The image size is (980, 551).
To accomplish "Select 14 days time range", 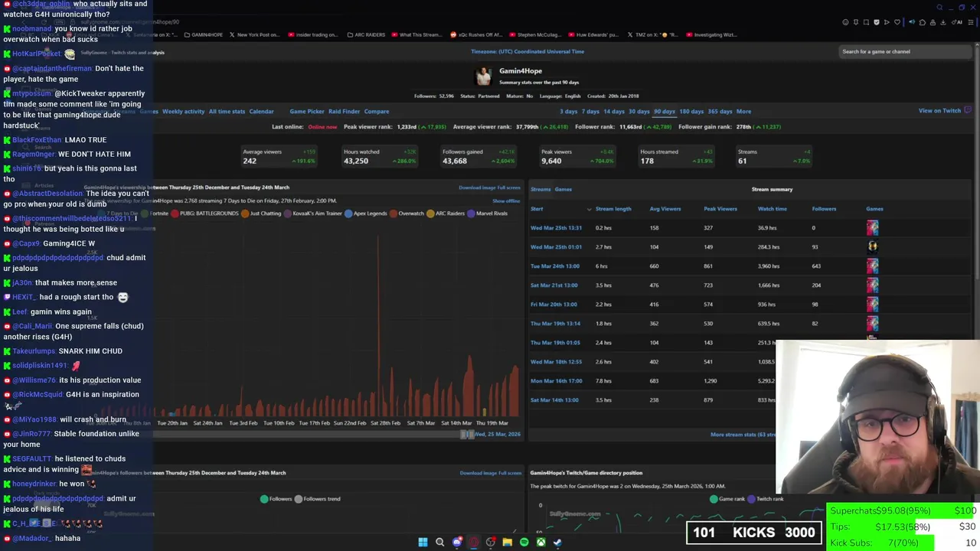I will 614,111.
